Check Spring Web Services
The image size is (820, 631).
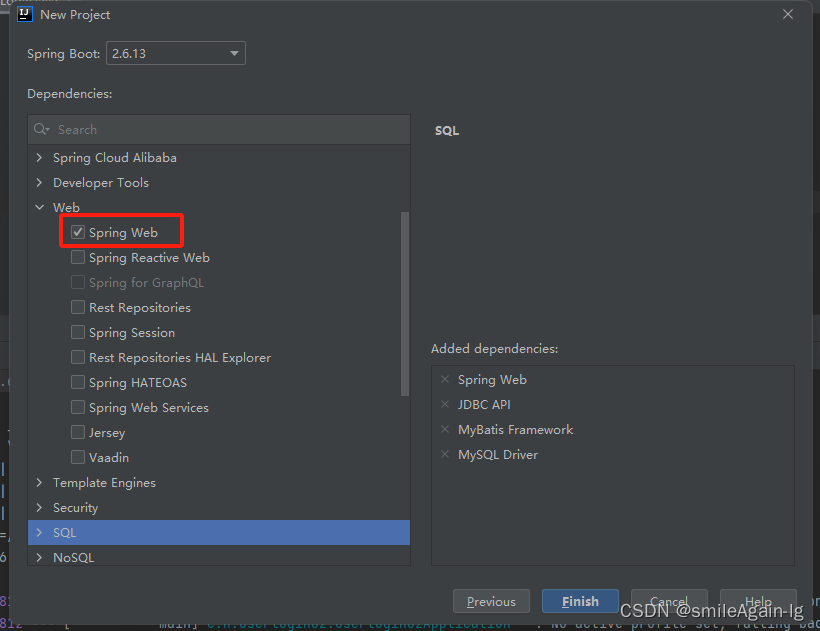[78, 408]
